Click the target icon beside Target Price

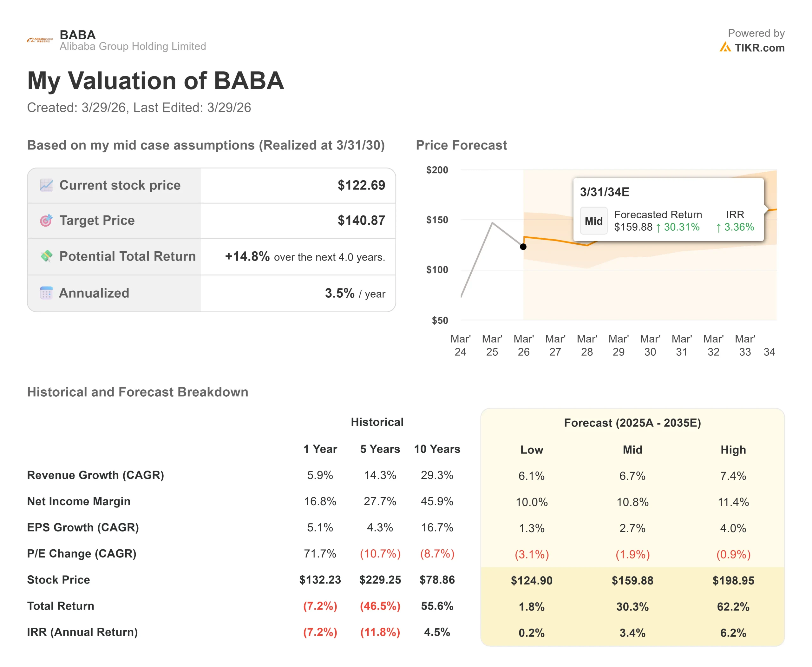pos(47,221)
